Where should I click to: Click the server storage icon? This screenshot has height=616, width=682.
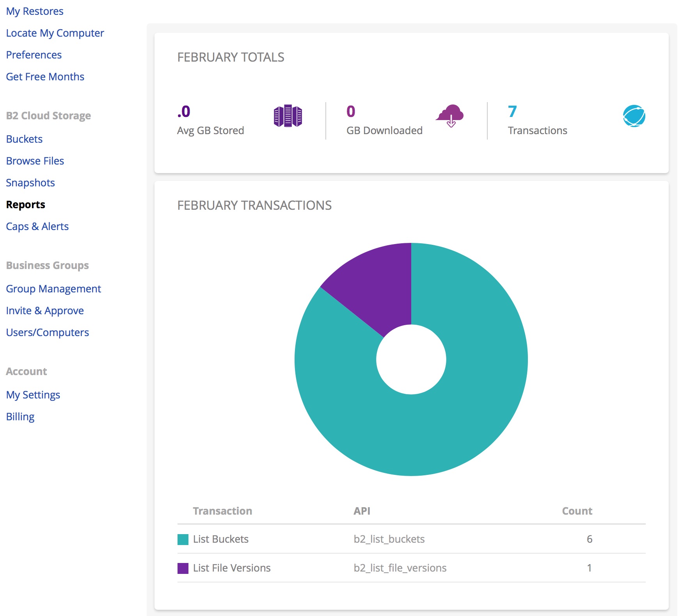tap(288, 116)
